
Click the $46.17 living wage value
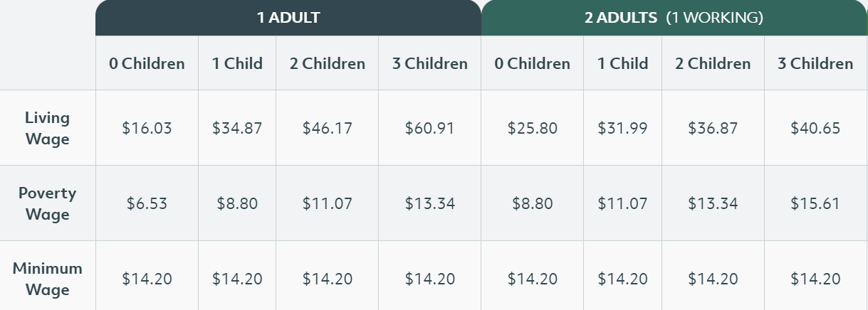(328, 128)
